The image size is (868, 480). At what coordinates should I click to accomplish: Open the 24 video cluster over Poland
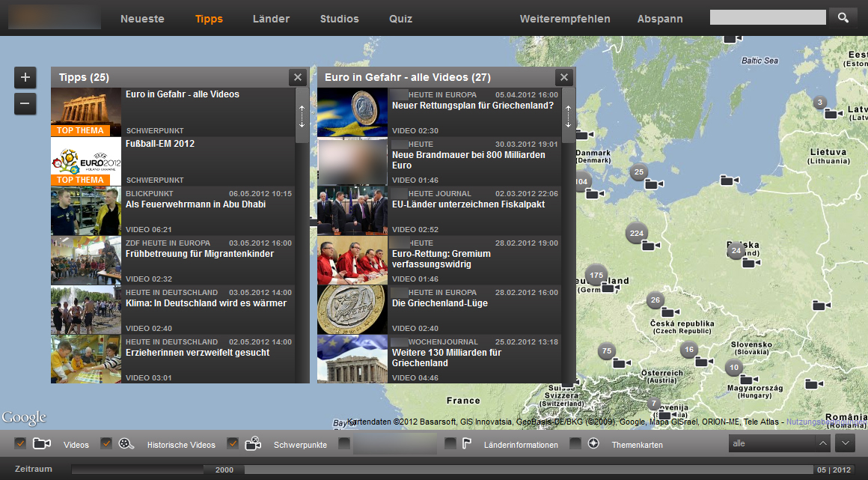pyautogui.click(x=736, y=251)
